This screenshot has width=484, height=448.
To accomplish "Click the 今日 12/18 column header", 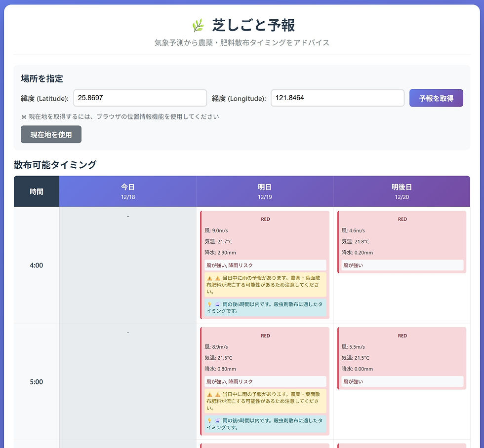I will [127, 190].
